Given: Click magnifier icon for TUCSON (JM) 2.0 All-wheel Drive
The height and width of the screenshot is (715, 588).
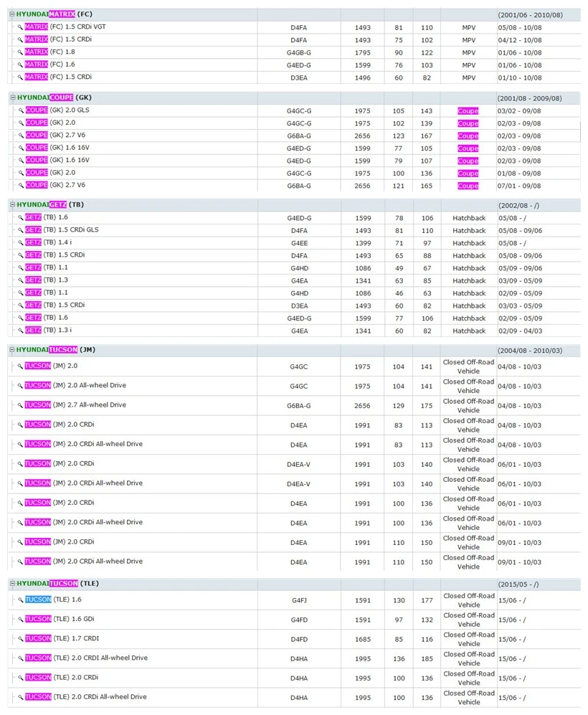Looking at the screenshot, I should click(20, 386).
